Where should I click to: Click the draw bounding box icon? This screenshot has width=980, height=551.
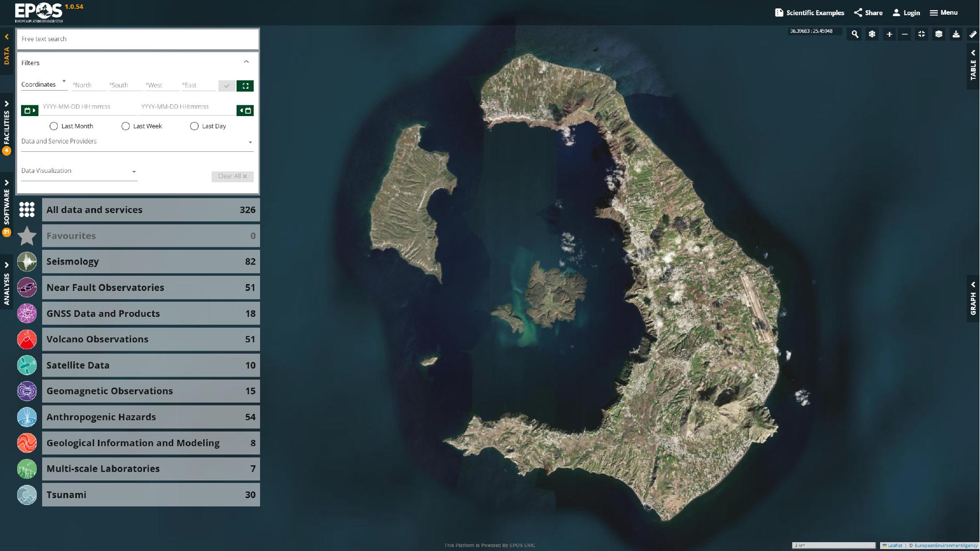[245, 86]
